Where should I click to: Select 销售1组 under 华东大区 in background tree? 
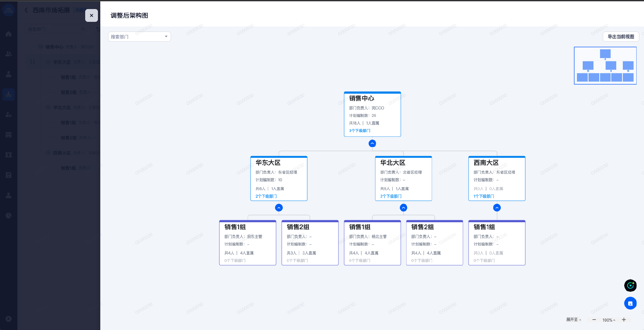coord(68,77)
